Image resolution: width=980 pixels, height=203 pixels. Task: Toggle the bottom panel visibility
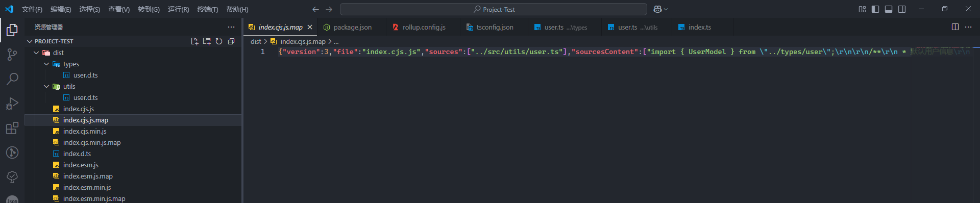[x=889, y=9]
